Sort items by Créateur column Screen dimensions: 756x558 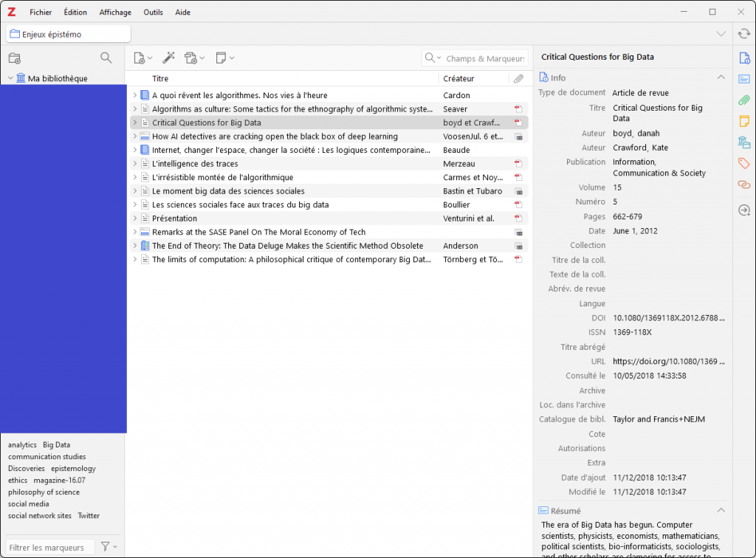[459, 78]
